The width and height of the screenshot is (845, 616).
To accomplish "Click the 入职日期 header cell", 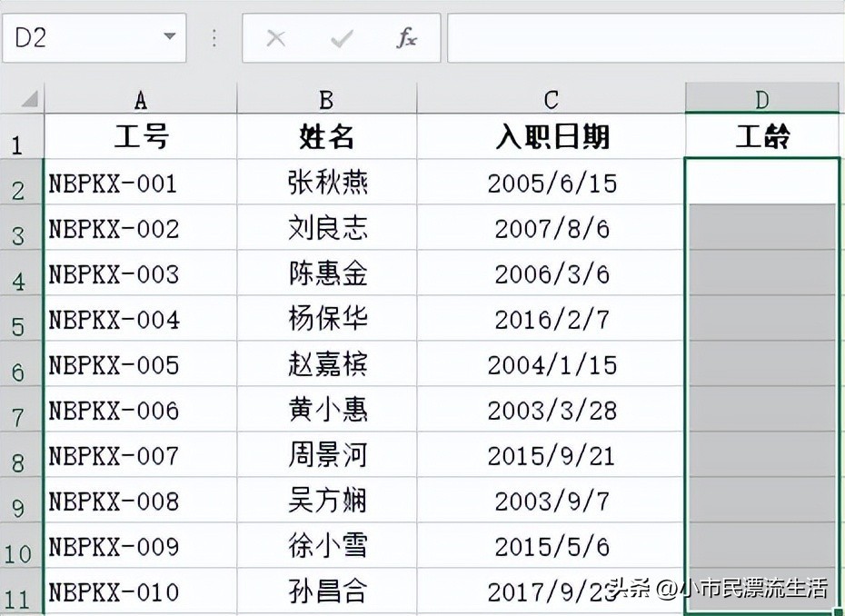I will pyautogui.click(x=552, y=137).
